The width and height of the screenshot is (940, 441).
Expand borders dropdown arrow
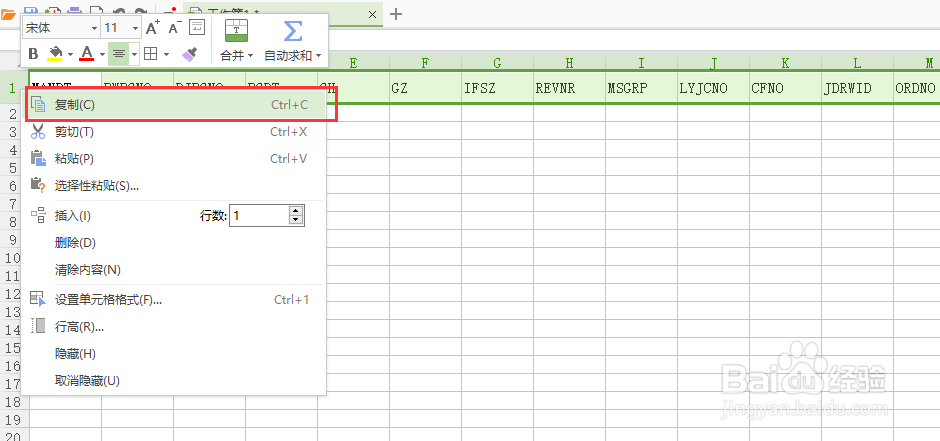click(166, 55)
